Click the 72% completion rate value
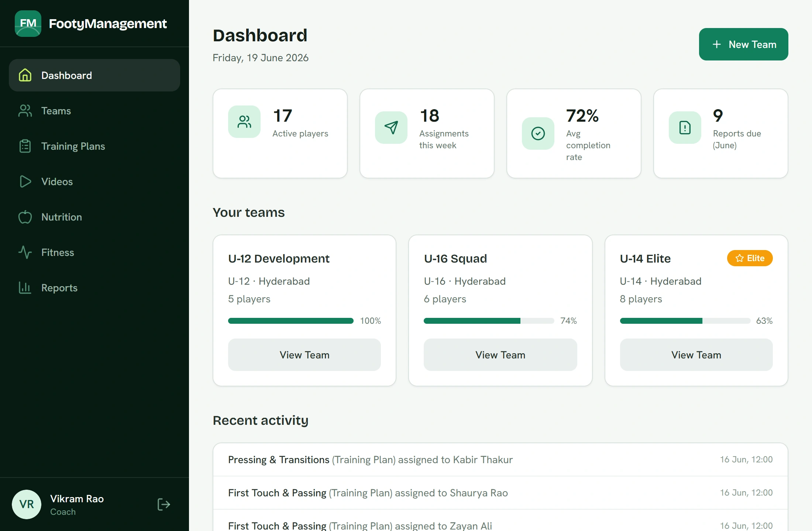The image size is (812, 531). pyautogui.click(x=582, y=116)
